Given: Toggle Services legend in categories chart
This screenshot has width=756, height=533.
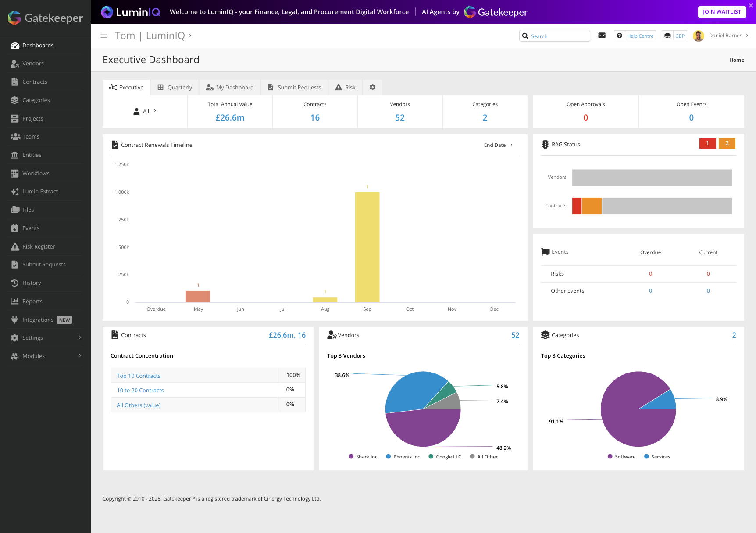Looking at the screenshot, I should click(x=657, y=457).
